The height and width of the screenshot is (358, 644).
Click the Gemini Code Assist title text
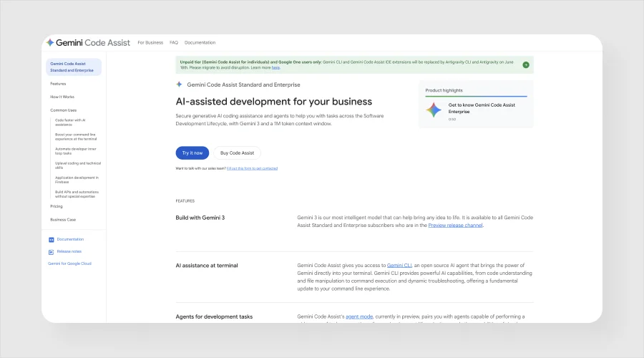point(93,43)
